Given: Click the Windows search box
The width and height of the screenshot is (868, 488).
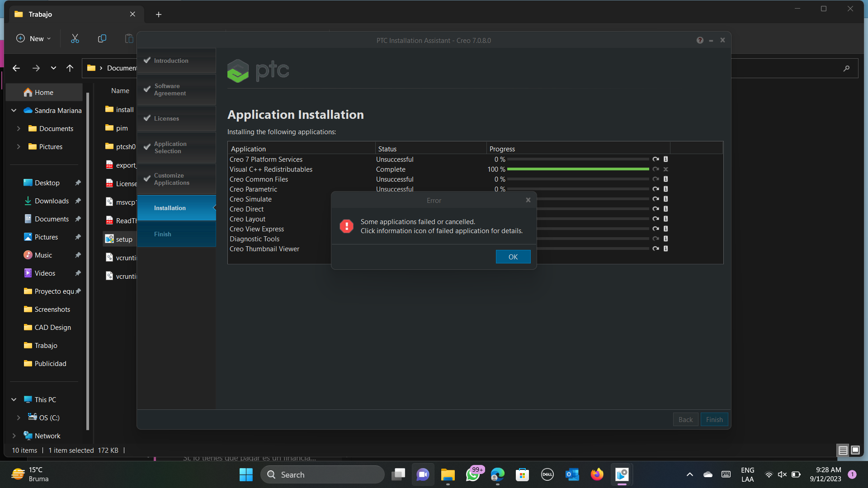Looking at the screenshot, I should click(x=322, y=474).
